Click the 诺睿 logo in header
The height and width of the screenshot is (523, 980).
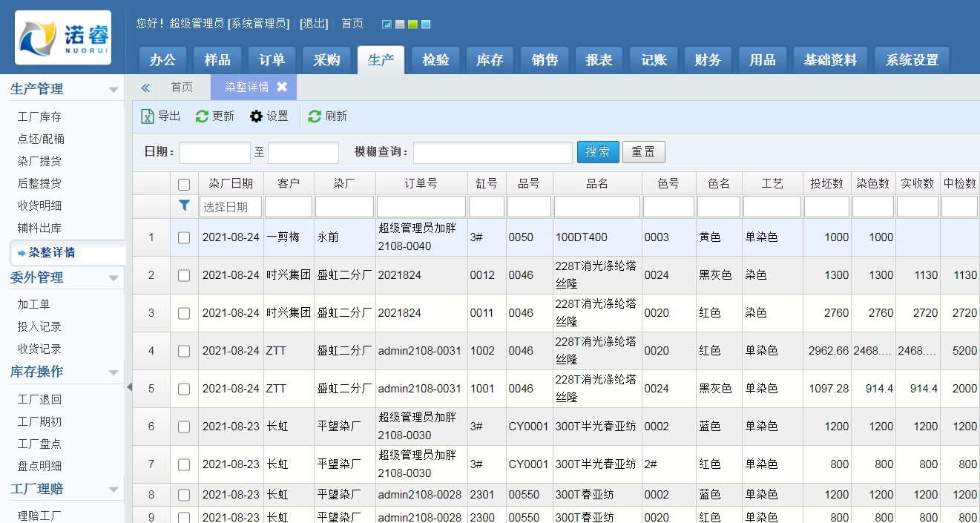[x=63, y=37]
